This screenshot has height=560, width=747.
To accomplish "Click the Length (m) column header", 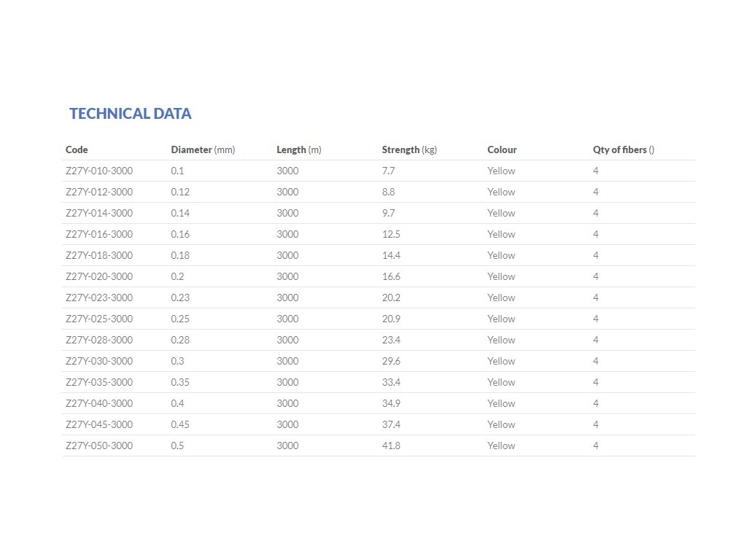I will click(x=298, y=149).
